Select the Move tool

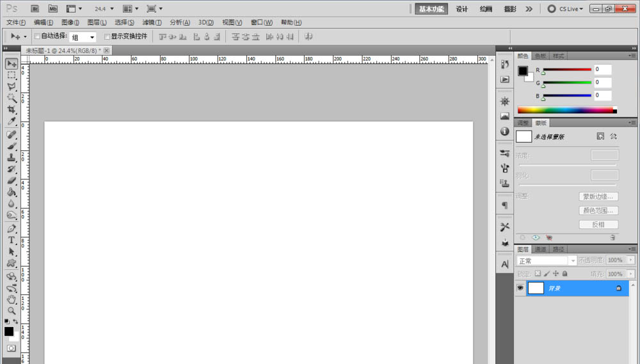[x=12, y=64]
